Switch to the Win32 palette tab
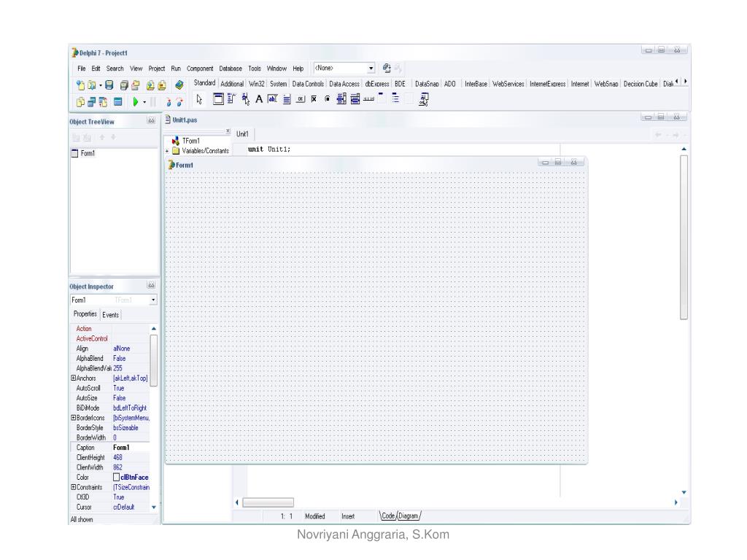747x560 pixels. coord(256,84)
